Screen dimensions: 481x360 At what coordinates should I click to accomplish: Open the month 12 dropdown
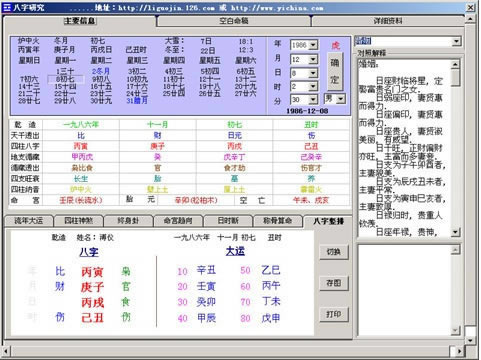(313, 59)
